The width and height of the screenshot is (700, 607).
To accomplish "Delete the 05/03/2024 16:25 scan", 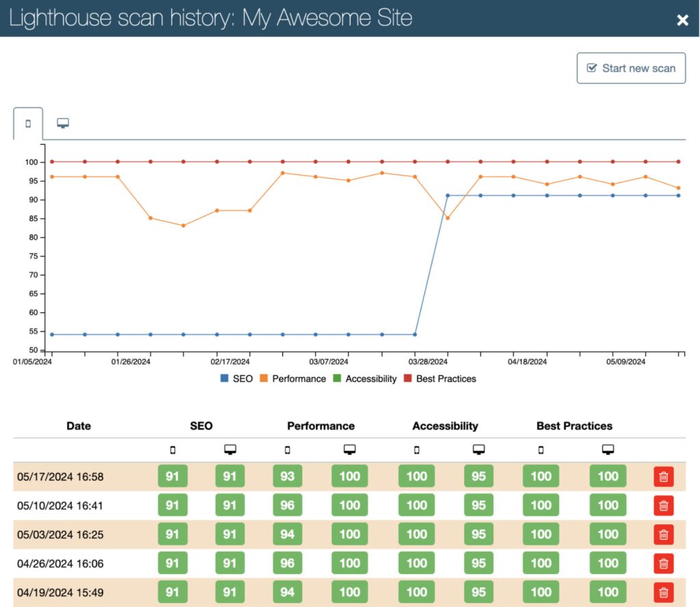I will [x=663, y=535].
